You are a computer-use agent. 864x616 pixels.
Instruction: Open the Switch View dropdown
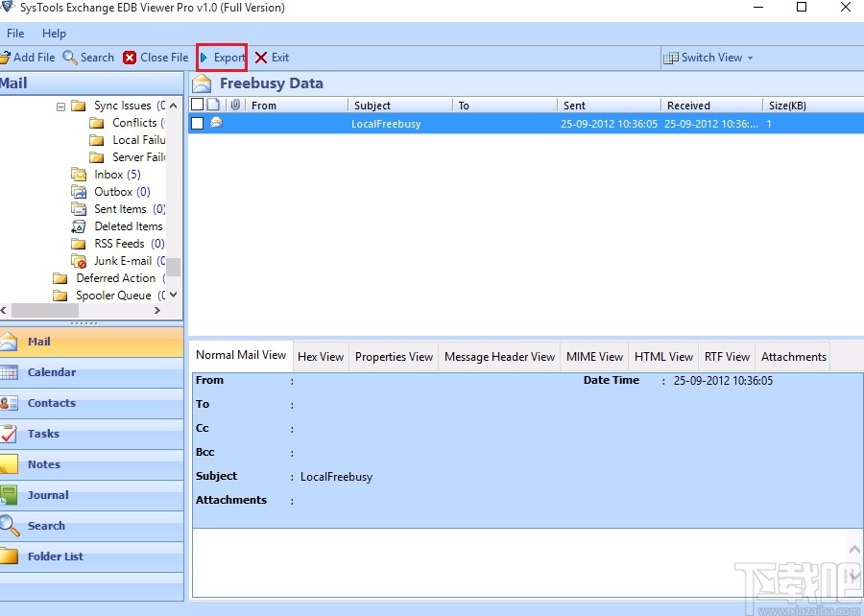(708, 57)
